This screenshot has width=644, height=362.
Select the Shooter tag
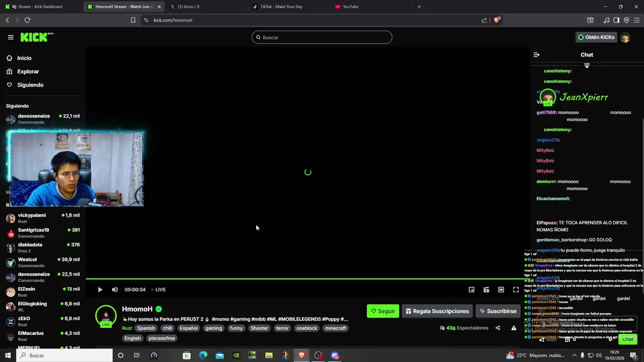260,328
